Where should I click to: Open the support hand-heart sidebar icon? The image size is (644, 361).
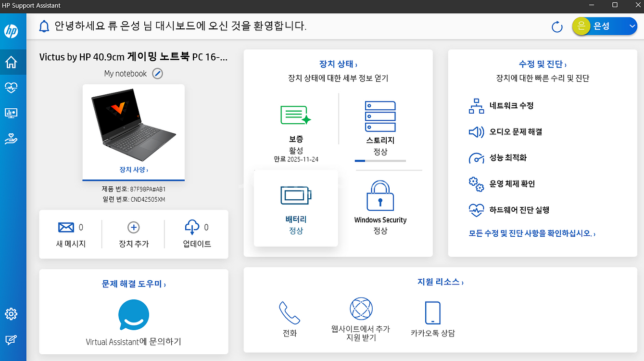pos(11,139)
